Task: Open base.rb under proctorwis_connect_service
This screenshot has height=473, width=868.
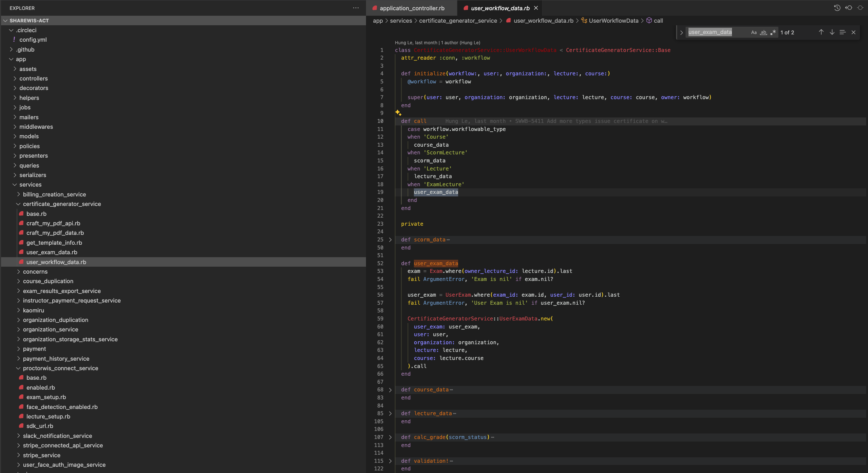Action: click(x=184, y=378)
